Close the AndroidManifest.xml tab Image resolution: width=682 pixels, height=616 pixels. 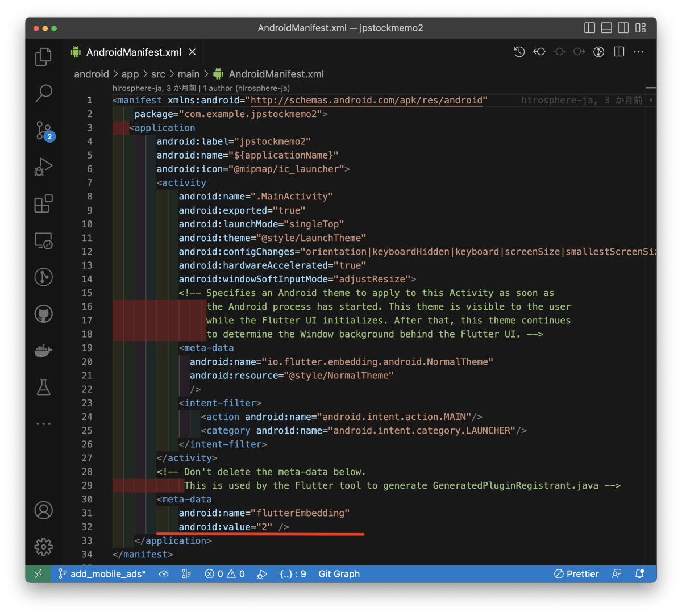click(x=192, y=52)
